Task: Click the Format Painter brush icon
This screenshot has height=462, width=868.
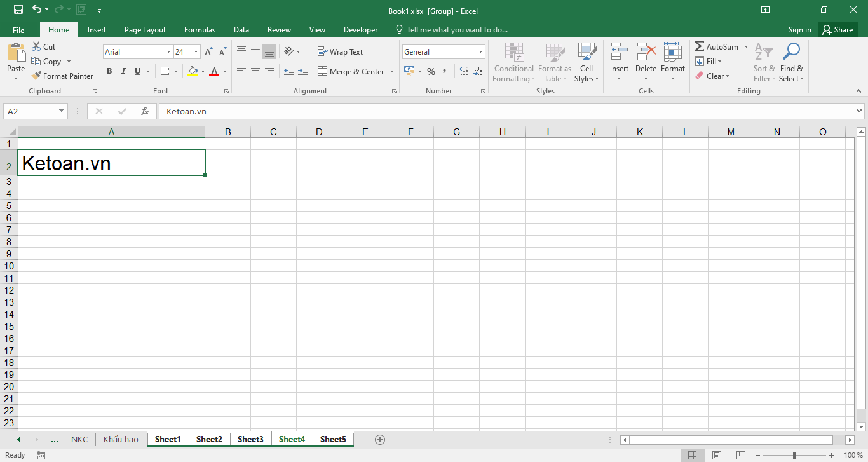Action: [36, 76]
